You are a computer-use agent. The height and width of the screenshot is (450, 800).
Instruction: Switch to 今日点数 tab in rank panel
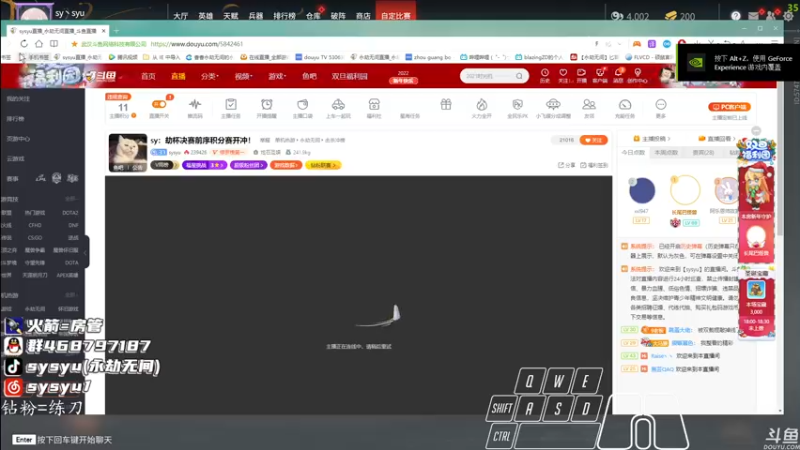[633, 153]
